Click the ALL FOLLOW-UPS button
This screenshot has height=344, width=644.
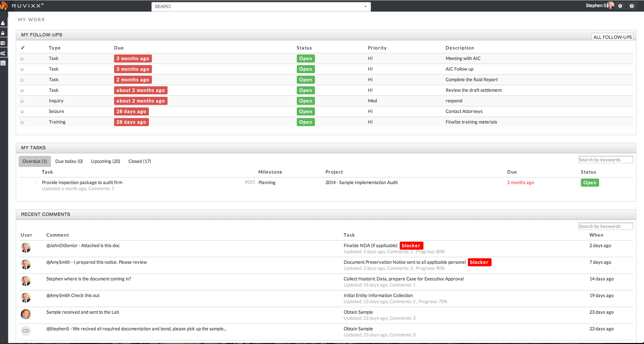coord(612,37)
